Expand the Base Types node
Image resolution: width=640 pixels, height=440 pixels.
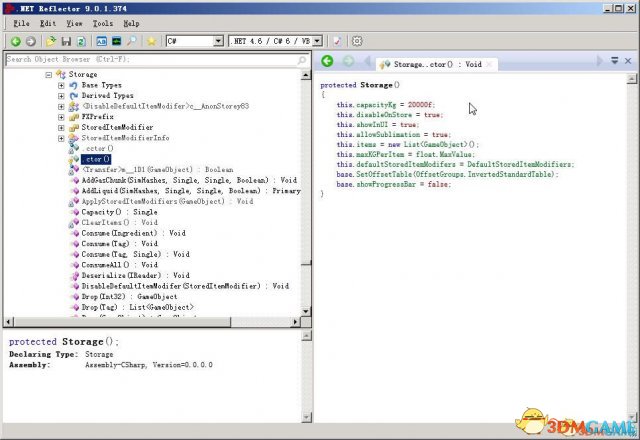click(x=61, y=85)
